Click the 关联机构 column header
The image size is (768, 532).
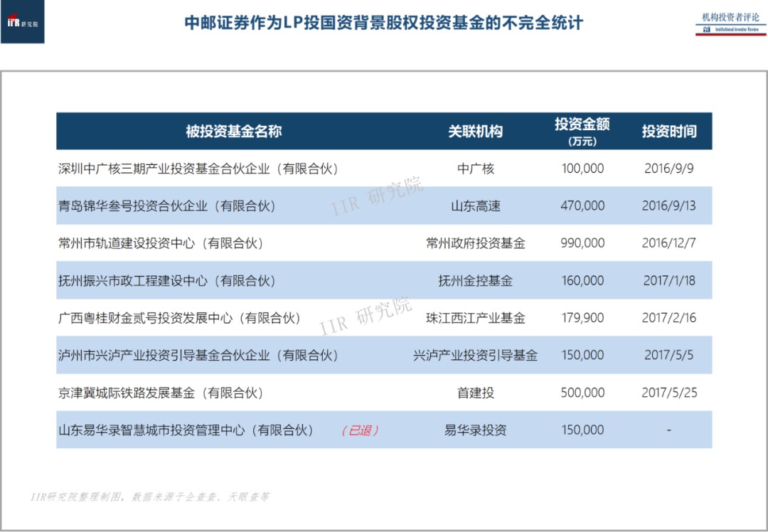(x=476, y=132)
